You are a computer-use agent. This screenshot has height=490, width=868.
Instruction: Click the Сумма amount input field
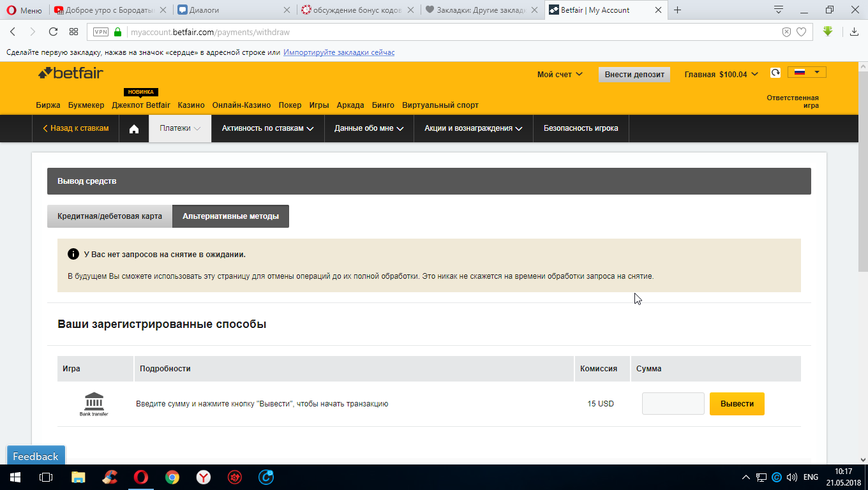click(x=673, y=403)
